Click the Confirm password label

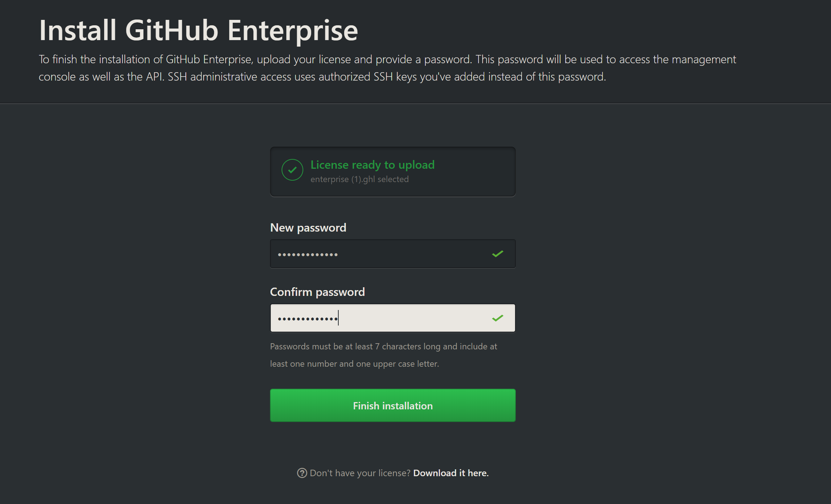coord(317,292)
